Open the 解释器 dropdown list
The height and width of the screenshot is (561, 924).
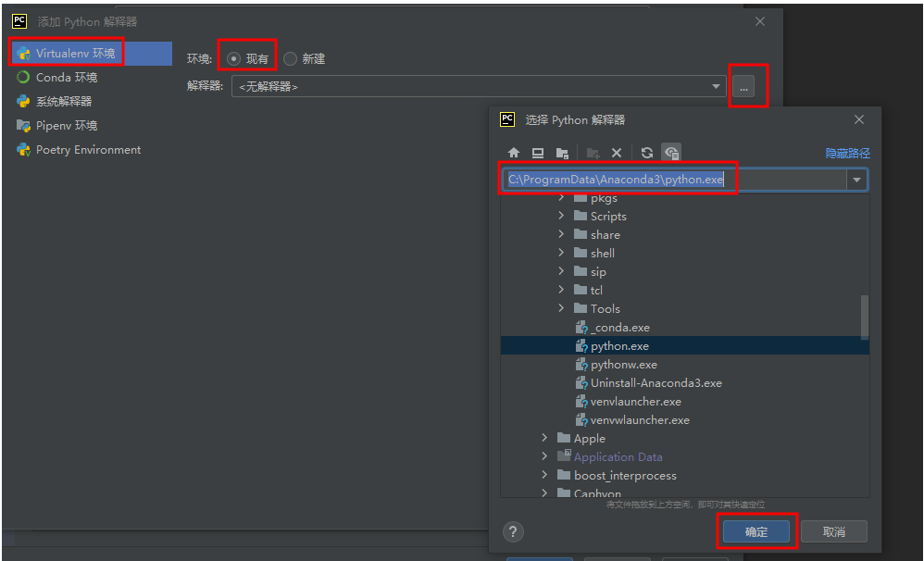pos(716,87)
